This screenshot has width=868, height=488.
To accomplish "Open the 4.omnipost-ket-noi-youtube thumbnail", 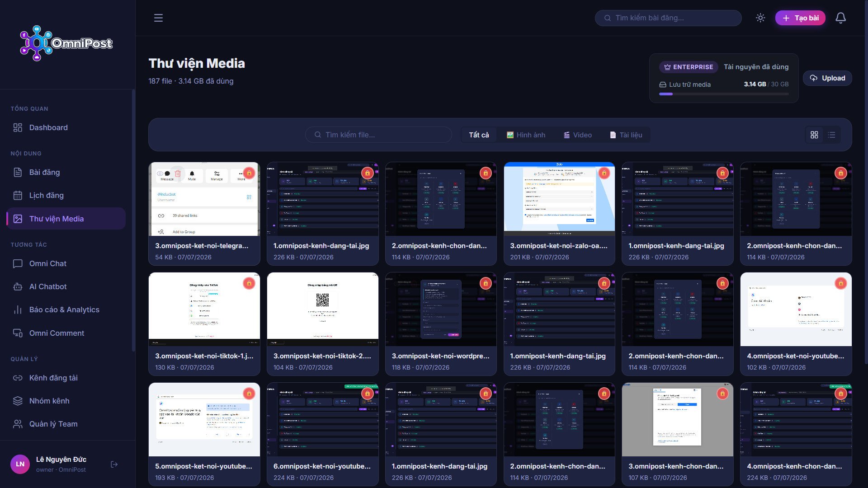I will (796, 310).
